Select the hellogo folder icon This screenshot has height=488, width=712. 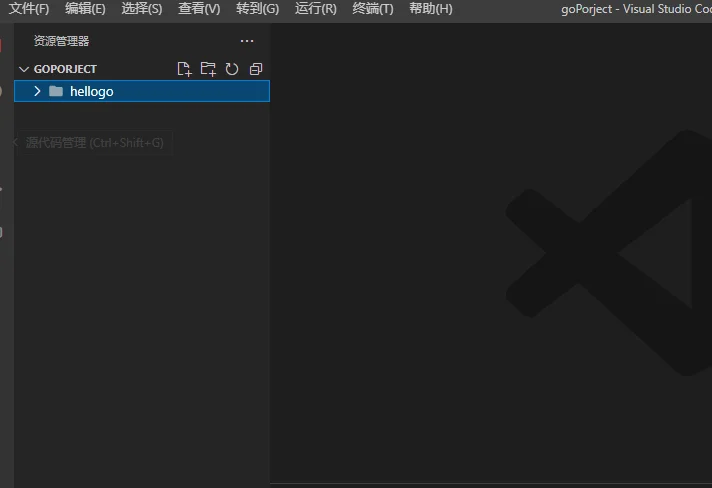pyautogui.click(x=56, y=91)
